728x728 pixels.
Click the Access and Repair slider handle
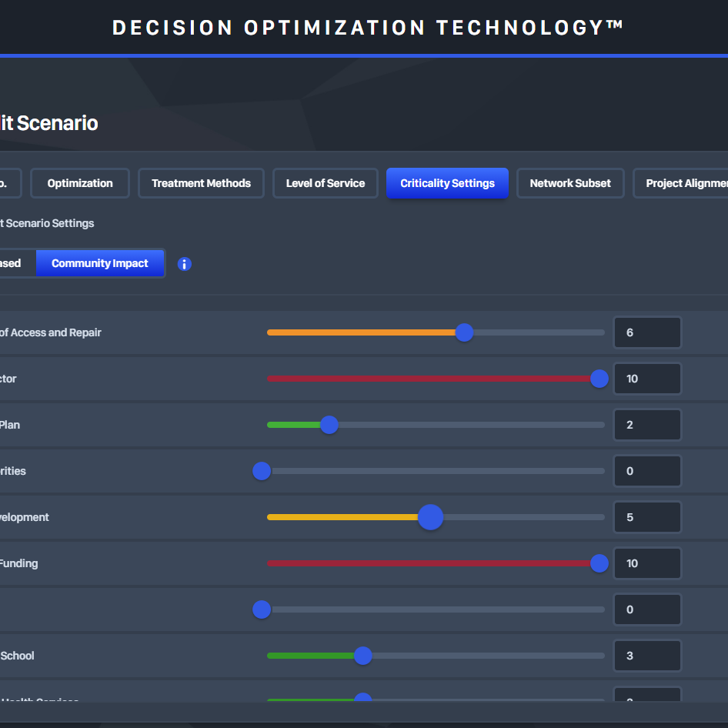coord(464,332)
